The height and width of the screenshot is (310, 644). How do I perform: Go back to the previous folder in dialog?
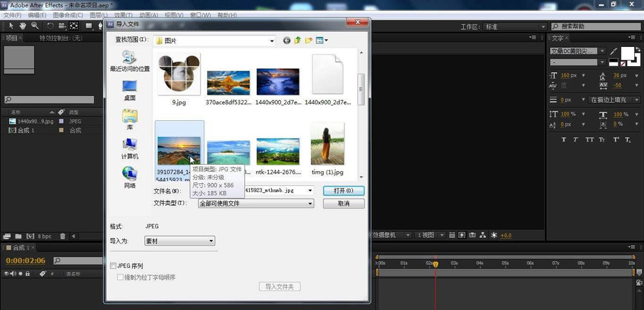point(287,41)
